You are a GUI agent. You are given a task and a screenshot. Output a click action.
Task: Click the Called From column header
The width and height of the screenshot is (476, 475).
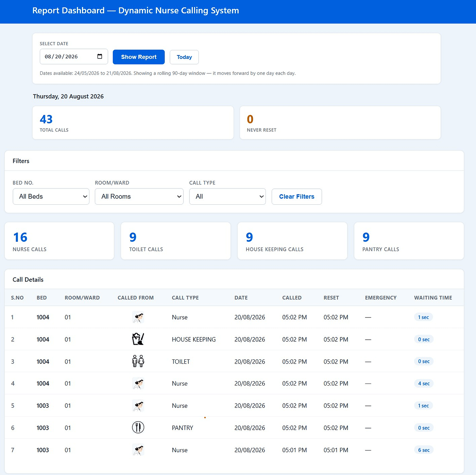136,298
